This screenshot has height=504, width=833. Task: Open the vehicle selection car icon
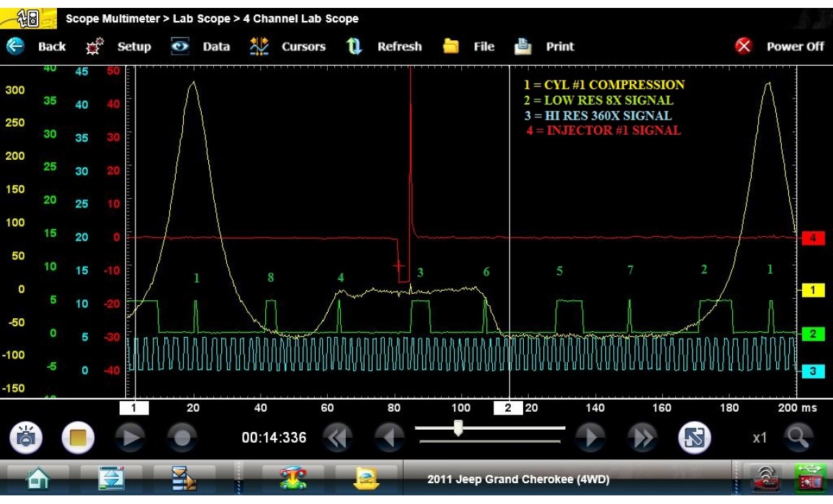point(293,480)
